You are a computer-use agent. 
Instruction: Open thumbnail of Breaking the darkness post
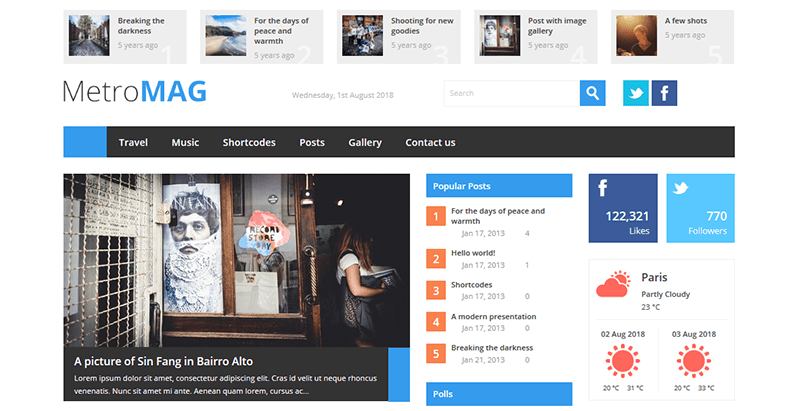coord(89,35)
